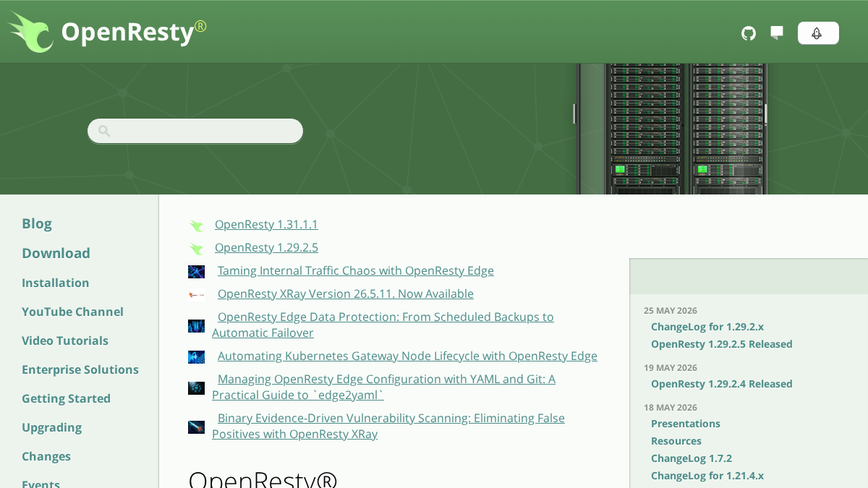Open ChangeLog 1.7.2 in news panel
868x488 pixels.
(692, 458)
